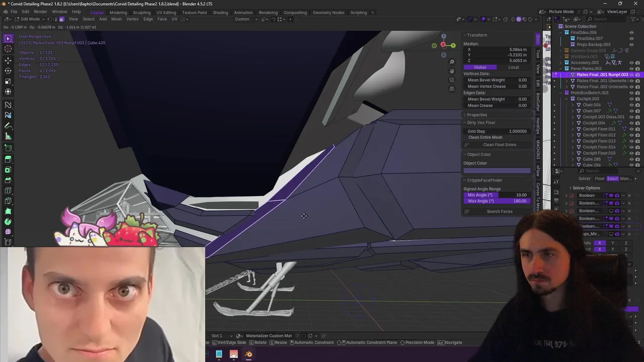Image resolution: width=644 pixels, height=362 pixels.
Task: Expand Plates Final .001 Rumpf.003 tree arrow
Action: click(x=567, y=74)
